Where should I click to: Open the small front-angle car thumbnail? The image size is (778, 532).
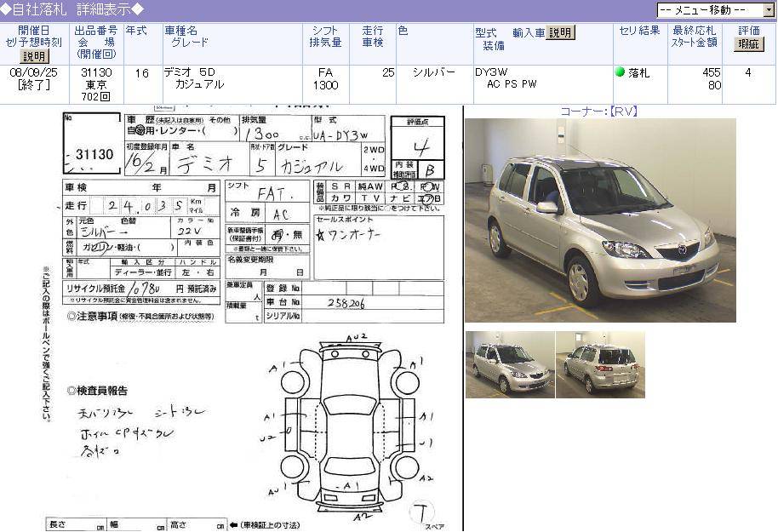click(510, 365)
